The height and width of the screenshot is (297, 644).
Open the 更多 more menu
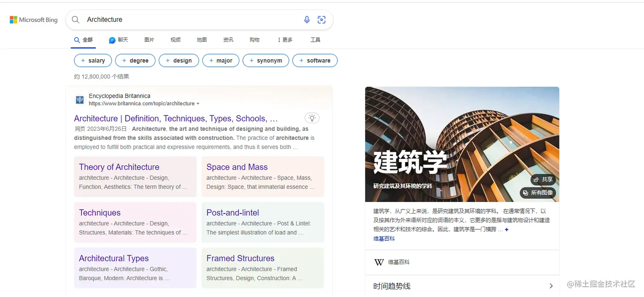click(x=285, y=40)
